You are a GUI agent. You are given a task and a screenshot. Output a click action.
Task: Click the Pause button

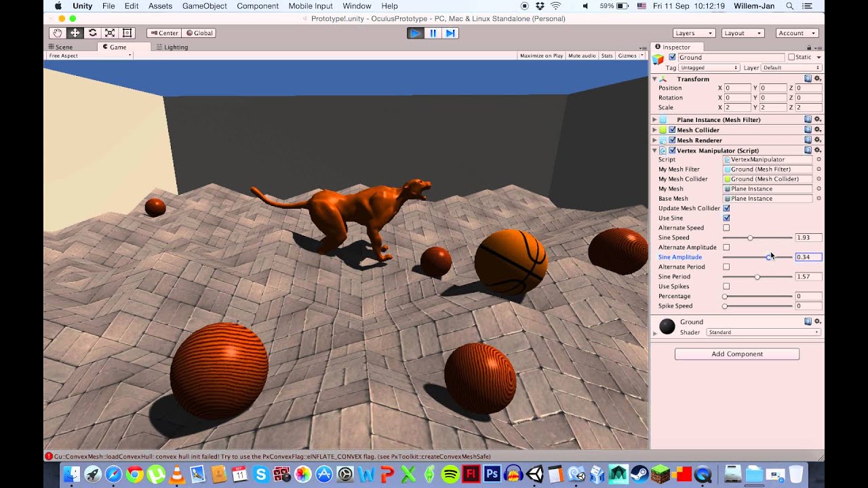pyautogui.click(x=433, y=33)
